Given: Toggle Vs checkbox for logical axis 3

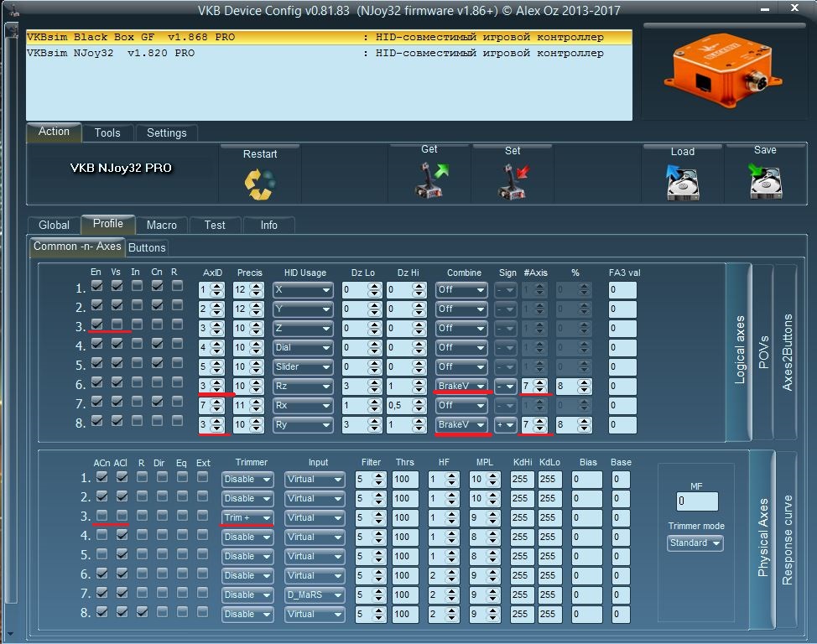Looking at the screenshot, I should coord(117,325).
